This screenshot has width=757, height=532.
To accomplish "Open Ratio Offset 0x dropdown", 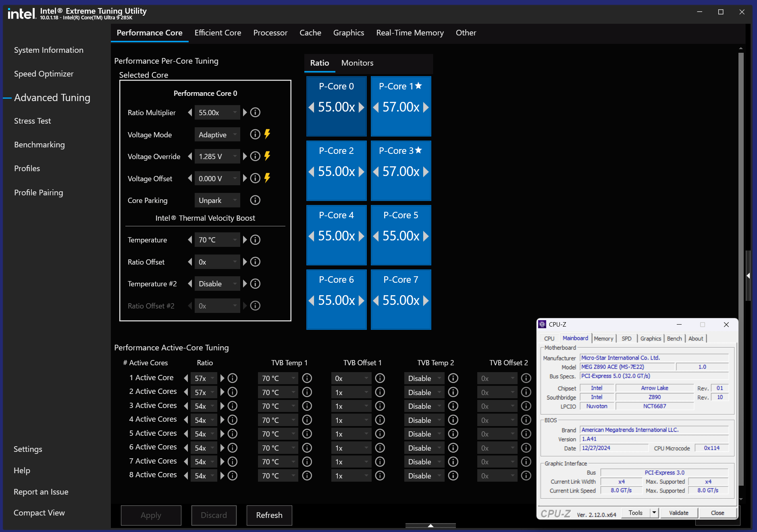I will click(x=217, y=262).
